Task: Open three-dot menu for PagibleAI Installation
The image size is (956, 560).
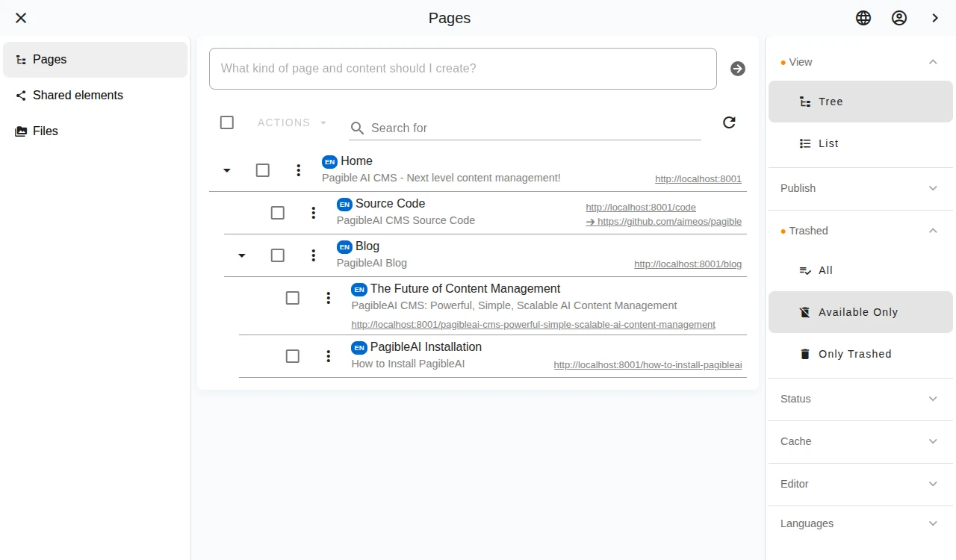Action: point(329,356)
